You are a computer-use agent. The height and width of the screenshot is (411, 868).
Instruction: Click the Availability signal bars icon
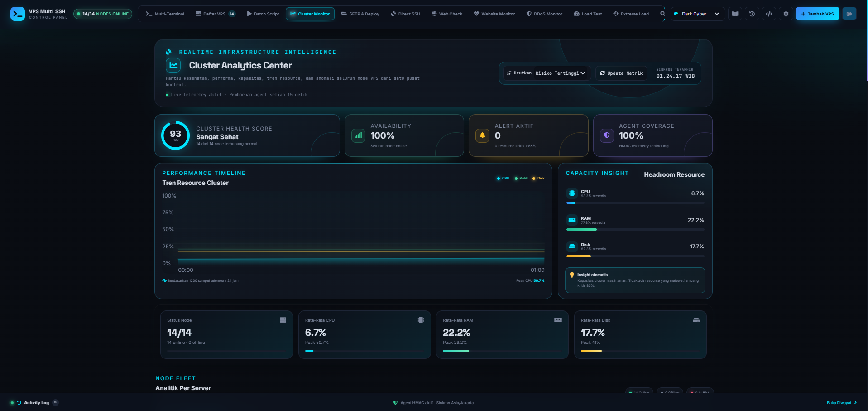click(x=359, y=135)
